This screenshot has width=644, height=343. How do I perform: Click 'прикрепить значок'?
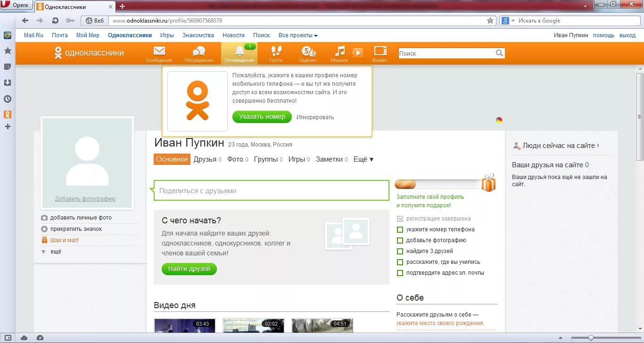76,229
